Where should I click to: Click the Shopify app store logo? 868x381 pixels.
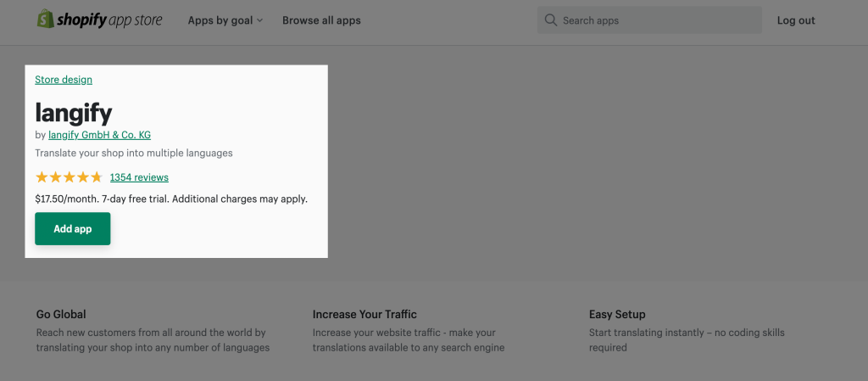click(x=100, y=20)
